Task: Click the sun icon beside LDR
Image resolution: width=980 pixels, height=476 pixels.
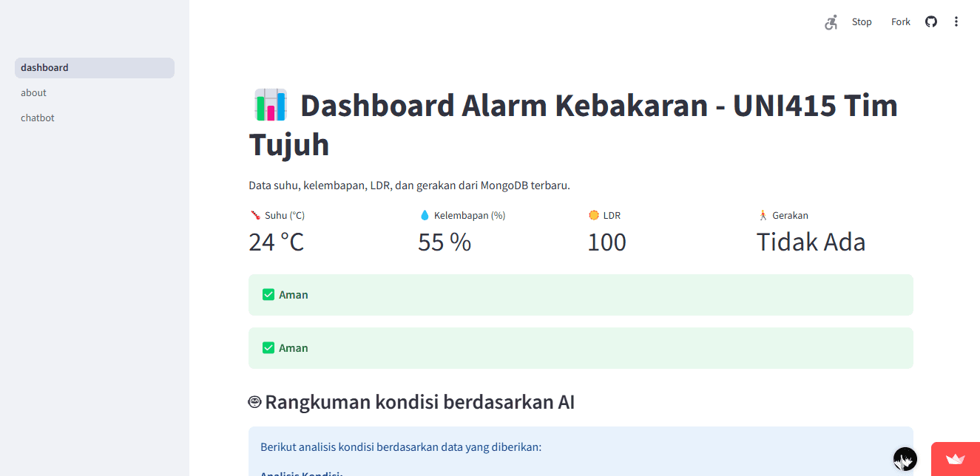Action: click(x=593, y=216)
